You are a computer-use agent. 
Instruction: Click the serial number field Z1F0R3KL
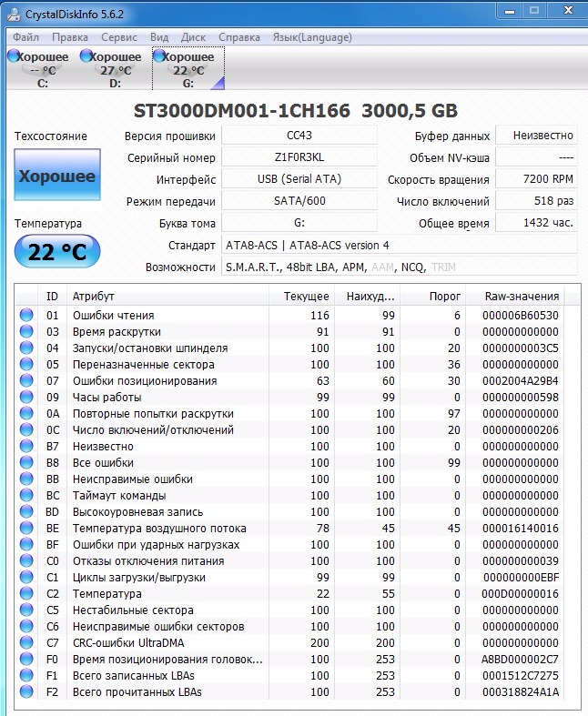tap(299, 157)
